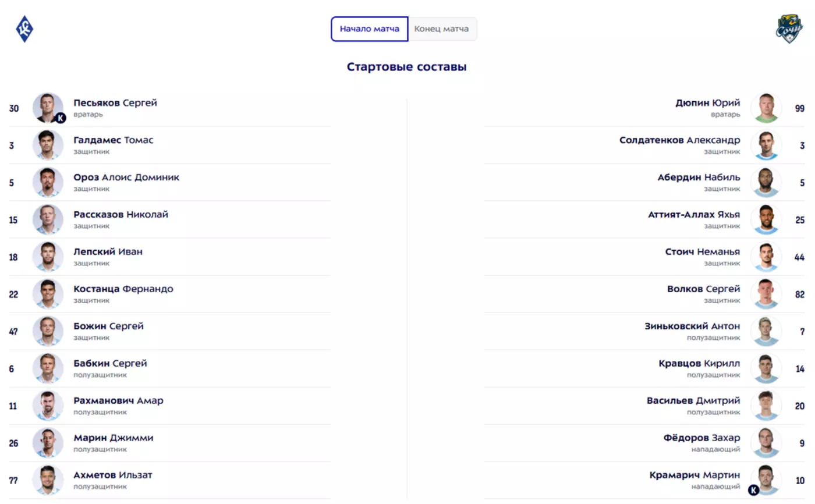Open Зиньковский Антон's profile name
Viewport: 815px width, 504px height.
pos(692,326)
